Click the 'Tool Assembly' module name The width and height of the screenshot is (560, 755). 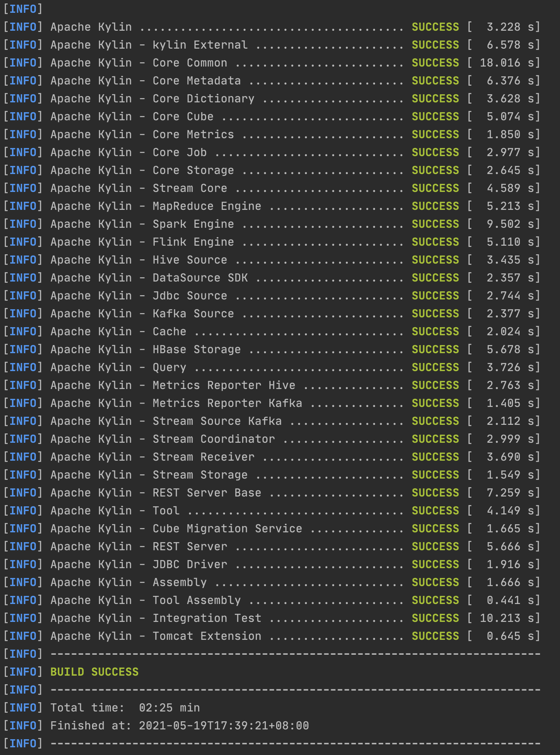[197, 600]
